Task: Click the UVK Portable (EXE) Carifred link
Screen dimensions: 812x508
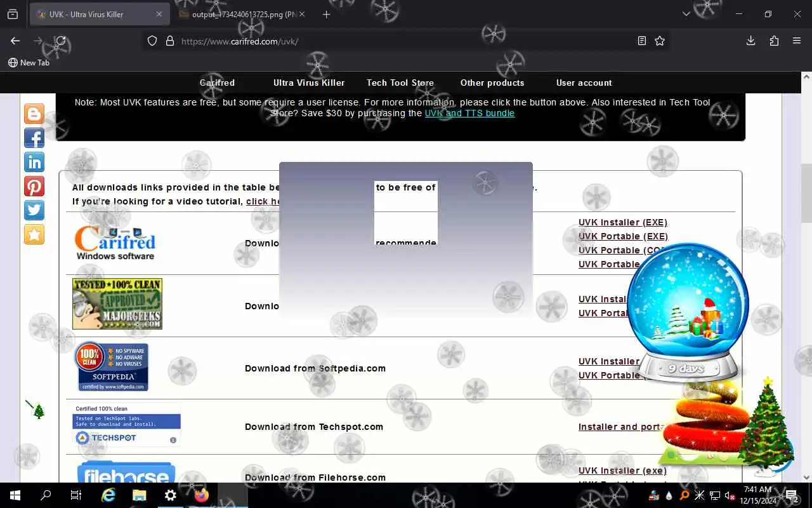Action: click(623, 236)
